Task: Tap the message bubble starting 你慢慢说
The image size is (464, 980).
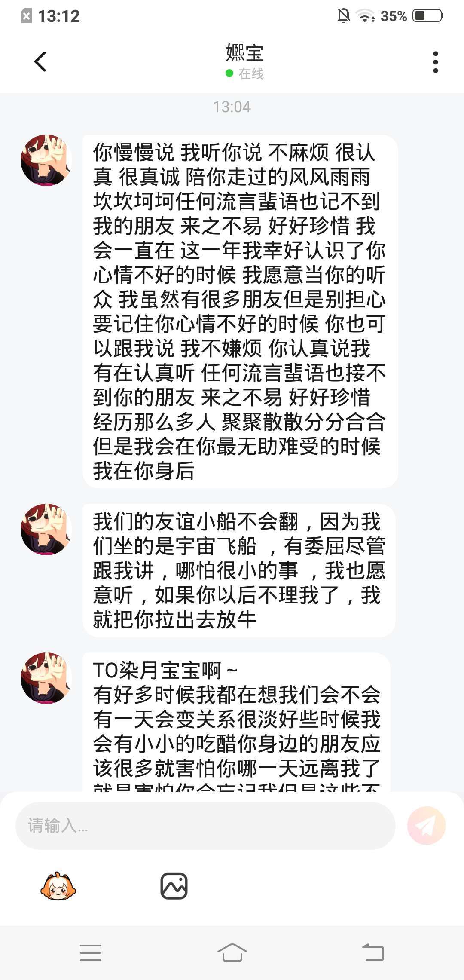Action: [240, 312]
